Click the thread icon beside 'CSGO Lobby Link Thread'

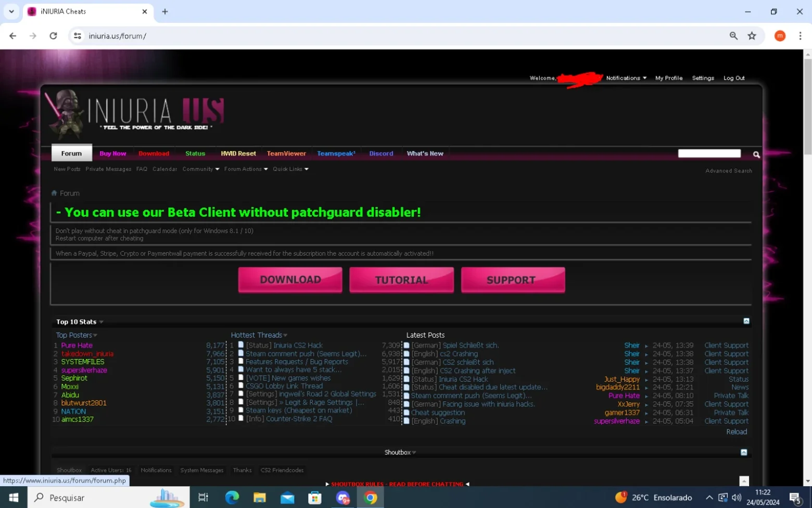(241, 386)
